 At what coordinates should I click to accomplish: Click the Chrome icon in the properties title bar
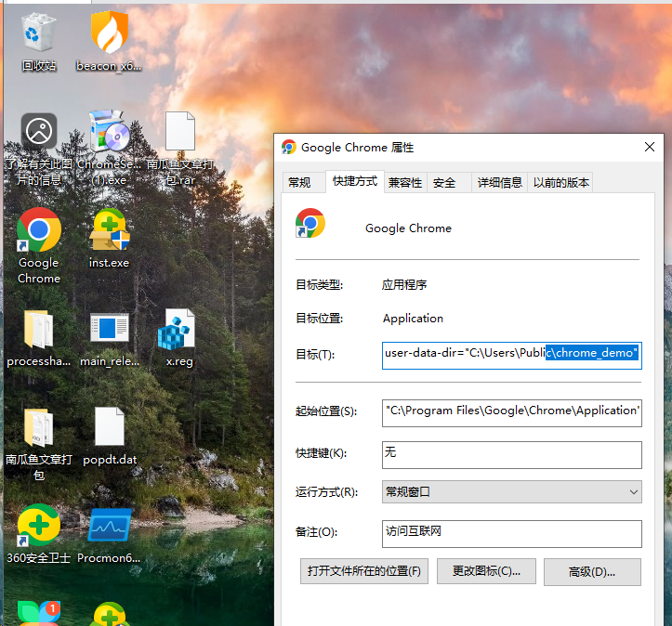tap(289, 148)
